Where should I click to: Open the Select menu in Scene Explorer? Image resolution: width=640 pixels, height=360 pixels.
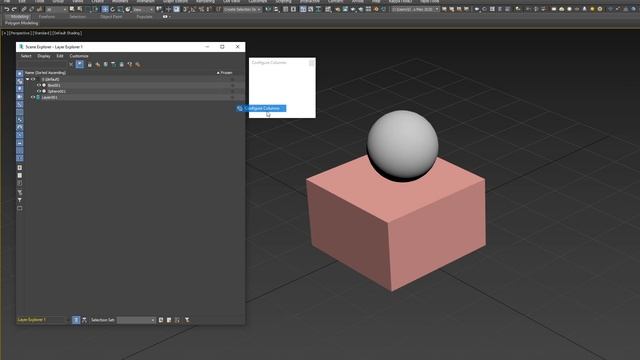pyautogui.click(x=26, y=56)
